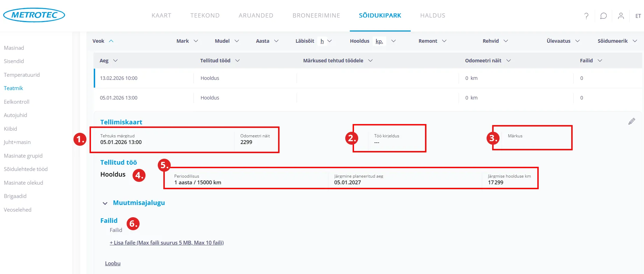Select Eelkontroll in the sidebar

[16, 102]
